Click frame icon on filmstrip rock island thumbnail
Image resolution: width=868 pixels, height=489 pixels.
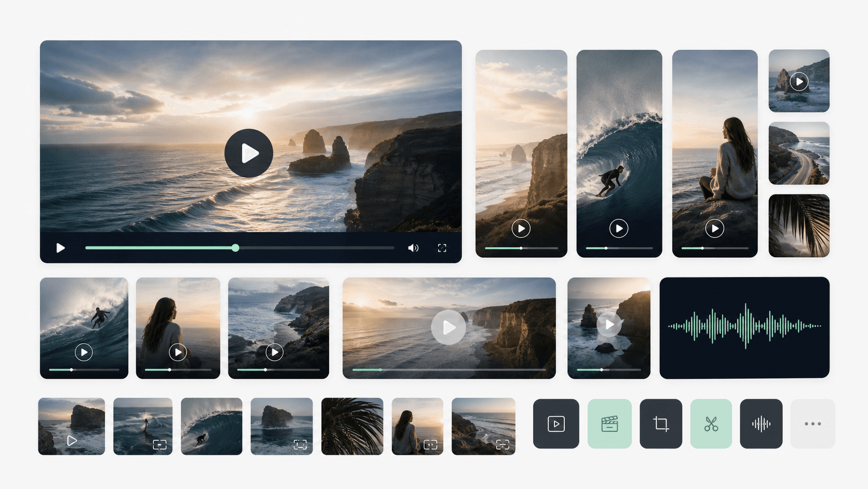[300, 444]
